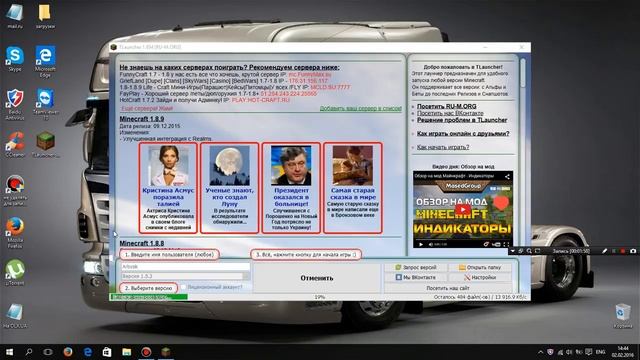Open the CCleaner desktop shortcut
The image size is (640, 360).
coord(15,144)
